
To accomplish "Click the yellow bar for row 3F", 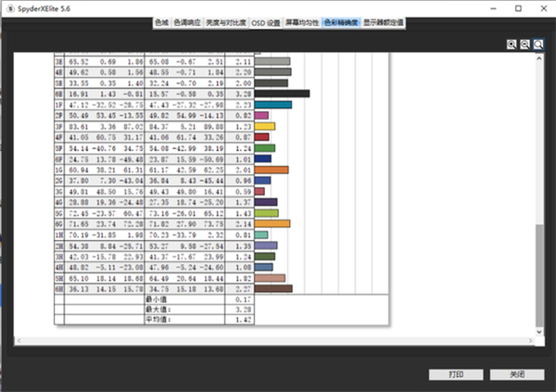I will tap(264, 126).
